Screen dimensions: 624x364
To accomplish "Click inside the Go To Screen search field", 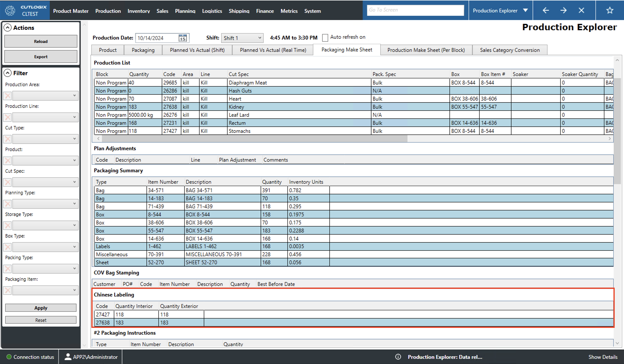I will click(x=416, y=10).
